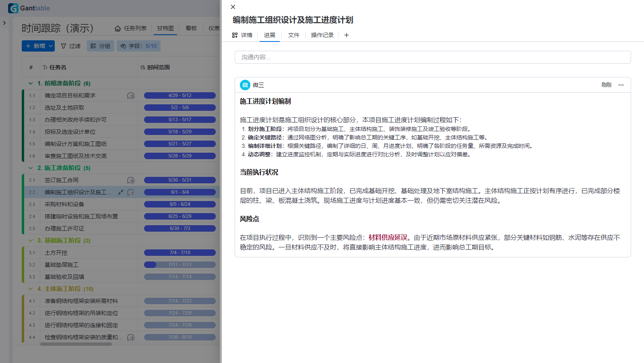This screenshot has height=363, width=644.
Task: Click the 7/30 - 8/10 time bar
Action: [x=180, y=337]
